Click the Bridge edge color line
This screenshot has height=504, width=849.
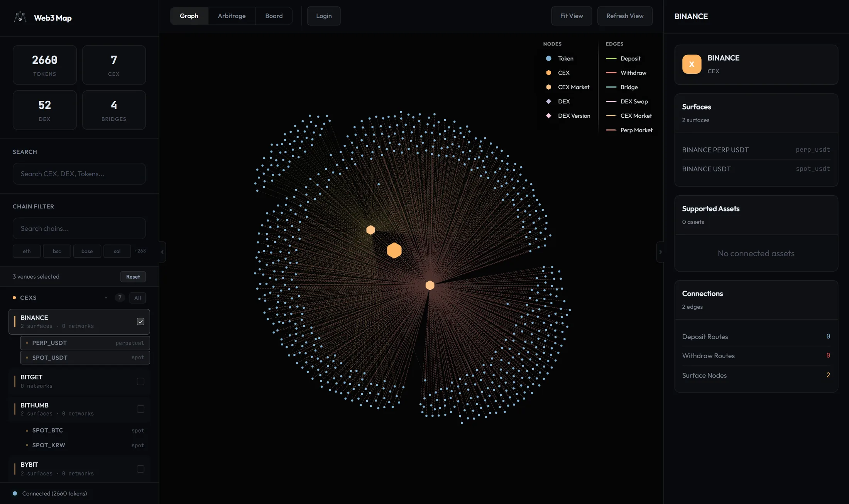tap(611, 87)
